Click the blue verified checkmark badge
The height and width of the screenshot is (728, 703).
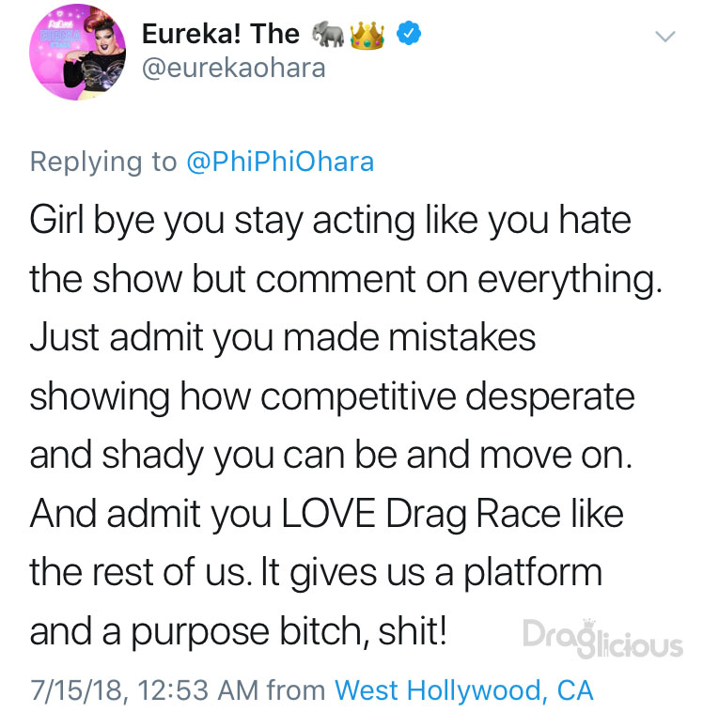coord(409,34)
